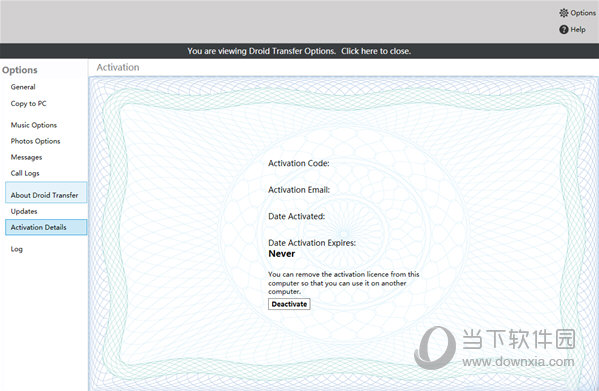Screen dimensions: 599x391
Task: Select Activation Details in the sidebar
Action: point(46,227)
